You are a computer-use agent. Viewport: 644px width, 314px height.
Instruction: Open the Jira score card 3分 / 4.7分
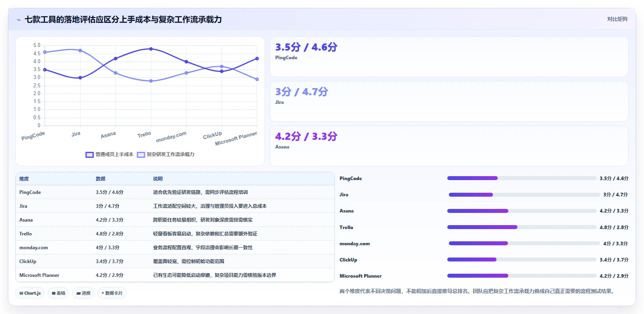(449, 102)
